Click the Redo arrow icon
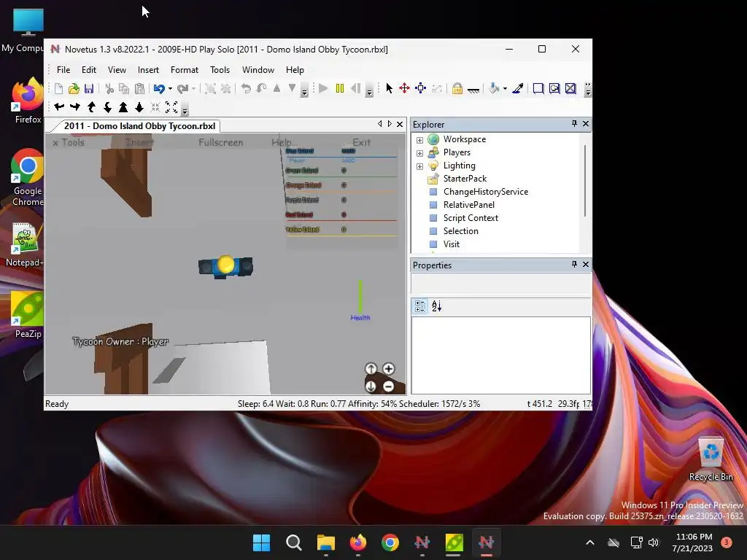Screen dimensions: 747x560 [182, 88]
